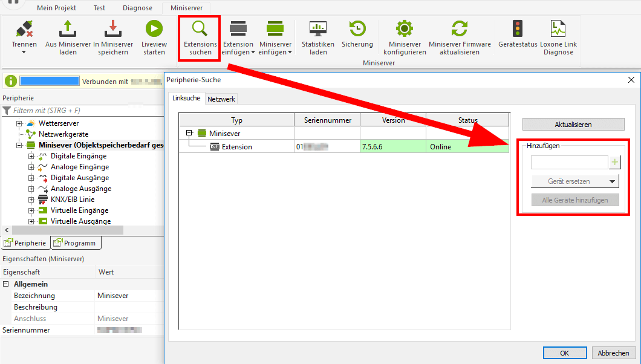Click Miniserver Firmware aktualisieren icon
The height and width of the screenshot is (364, 641).
click(x=460, y=28)
